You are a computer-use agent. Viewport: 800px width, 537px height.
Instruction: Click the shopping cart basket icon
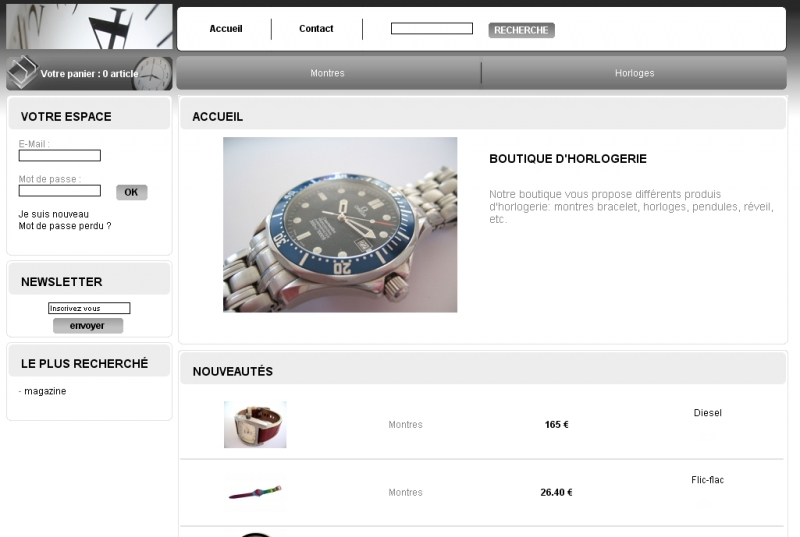[22, 71]
